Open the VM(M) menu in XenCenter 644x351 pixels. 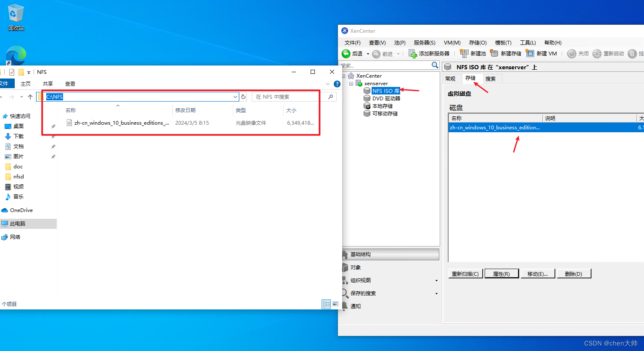(452, 43)
